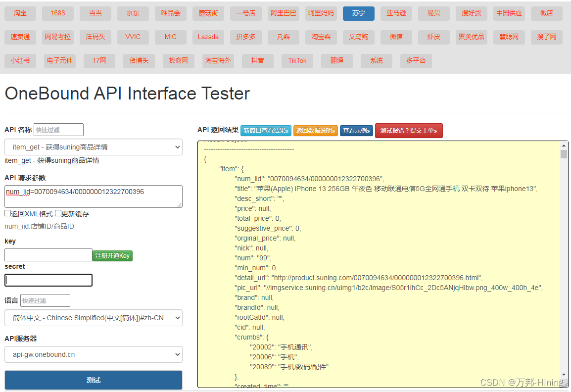The height and width of the screenshot is (392, 571).
Task: Click the num_iid request parameter field
Action: tap(93, 196)
